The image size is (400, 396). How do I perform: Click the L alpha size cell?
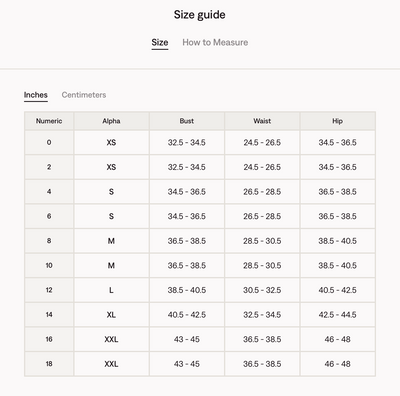click(x=111, y=290)
